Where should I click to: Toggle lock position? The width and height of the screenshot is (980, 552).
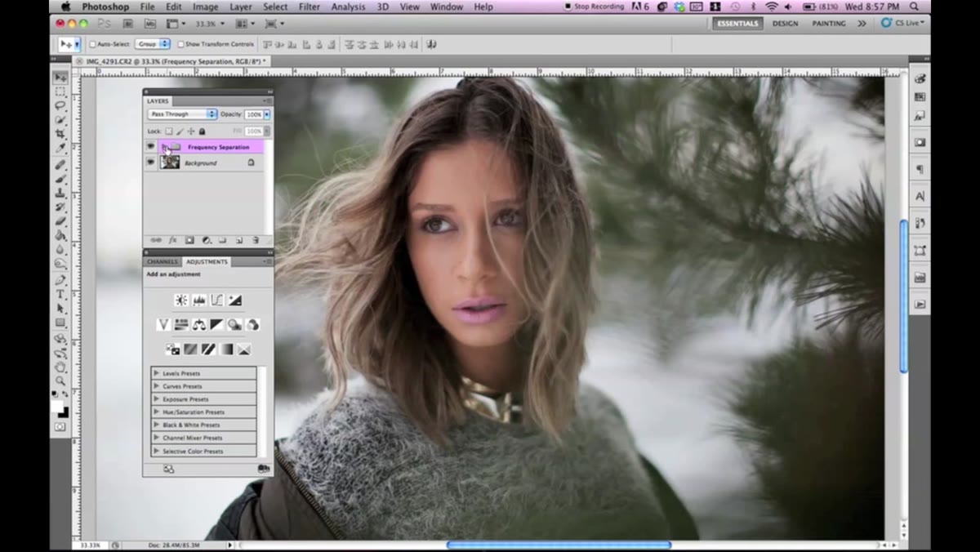coord(191,131)
